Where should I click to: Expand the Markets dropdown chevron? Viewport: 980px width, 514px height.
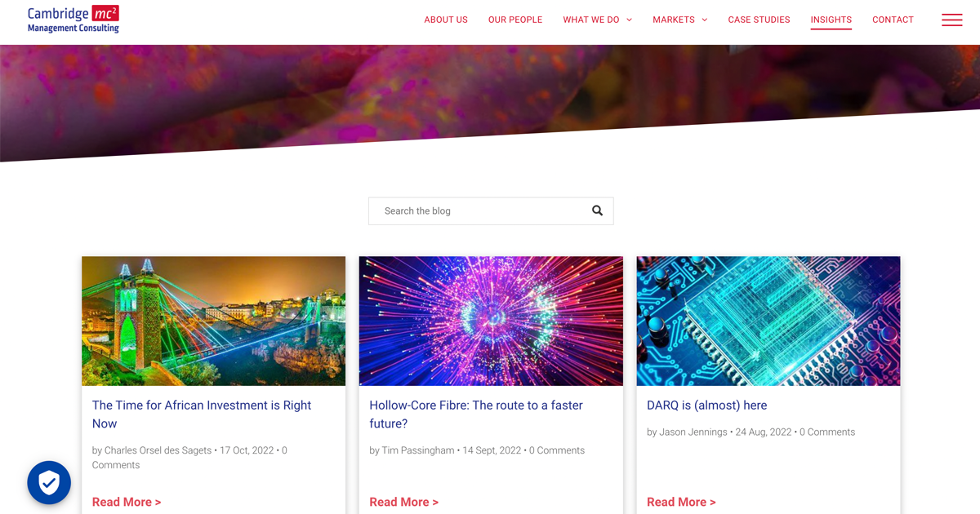[704, 20]
